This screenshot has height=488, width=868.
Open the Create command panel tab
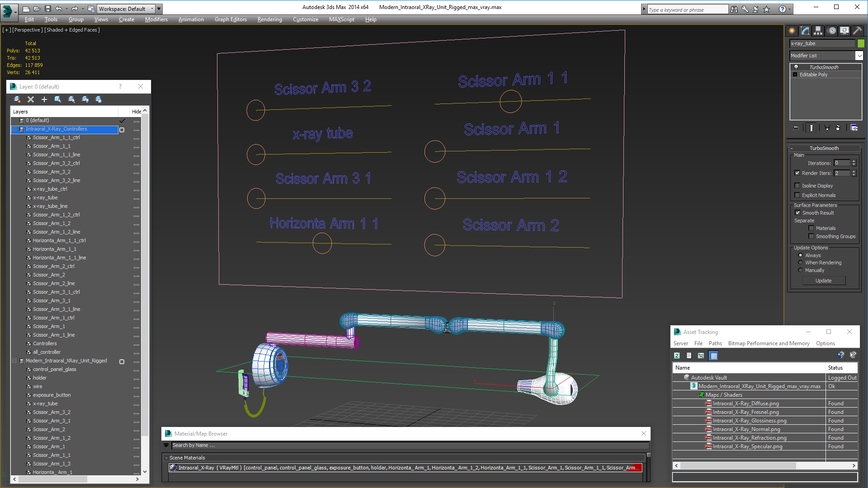click(x=792, y=31)
